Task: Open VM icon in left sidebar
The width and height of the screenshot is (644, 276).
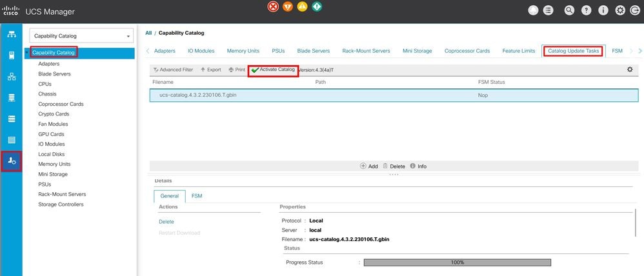Action: point(12,119)
